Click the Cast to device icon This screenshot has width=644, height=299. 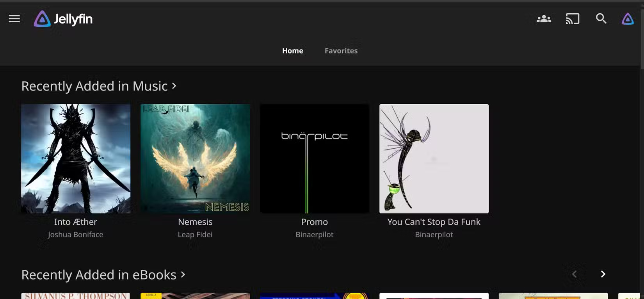[573, 19]
